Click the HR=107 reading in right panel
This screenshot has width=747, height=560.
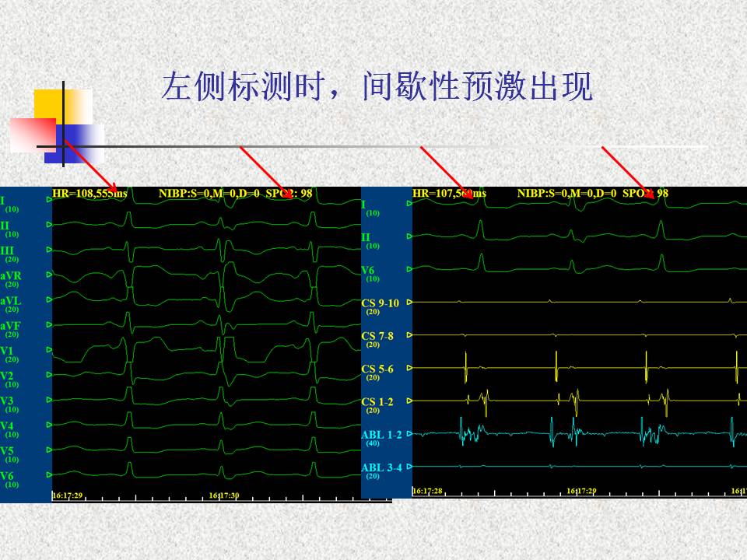point(449,193)
